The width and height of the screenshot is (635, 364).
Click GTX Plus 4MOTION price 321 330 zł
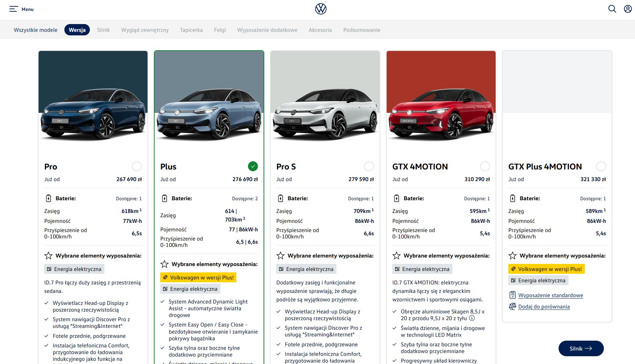[593, 179]
